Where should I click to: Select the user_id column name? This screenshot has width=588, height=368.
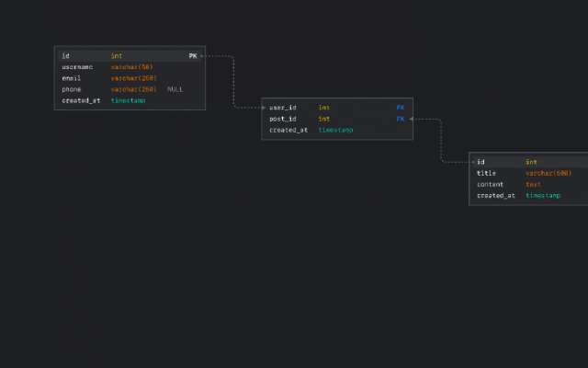tap(282, 108)
